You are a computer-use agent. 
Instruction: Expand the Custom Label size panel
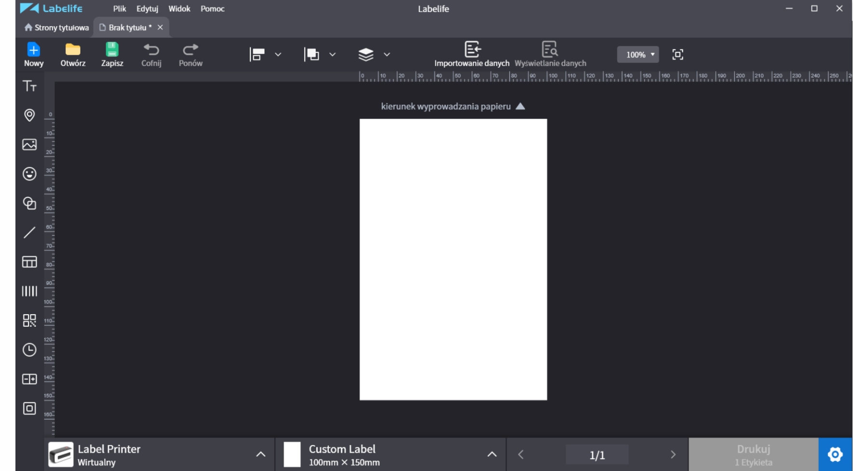click(491, 454)
